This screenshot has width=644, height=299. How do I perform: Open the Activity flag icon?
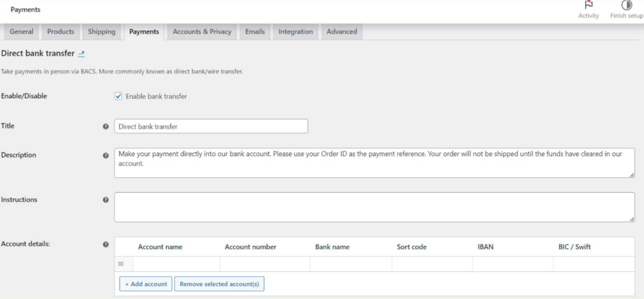(x=589, y=5)
